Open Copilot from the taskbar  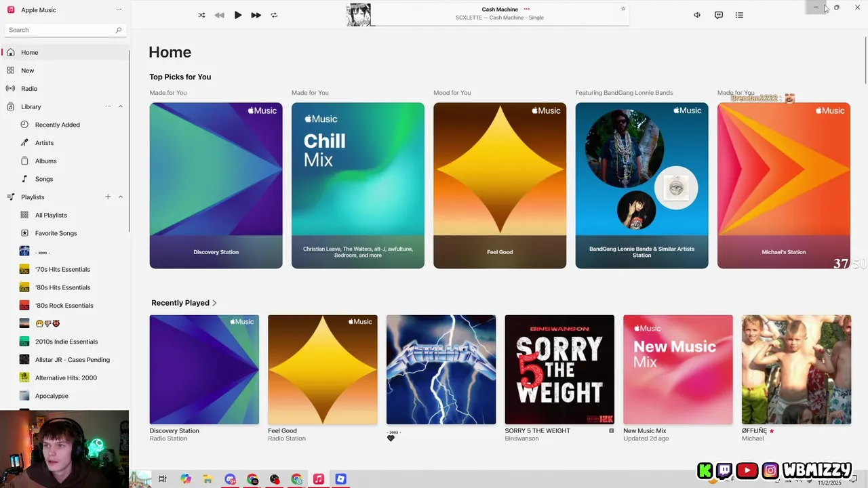pyautogui.click(x=186, y=479)
